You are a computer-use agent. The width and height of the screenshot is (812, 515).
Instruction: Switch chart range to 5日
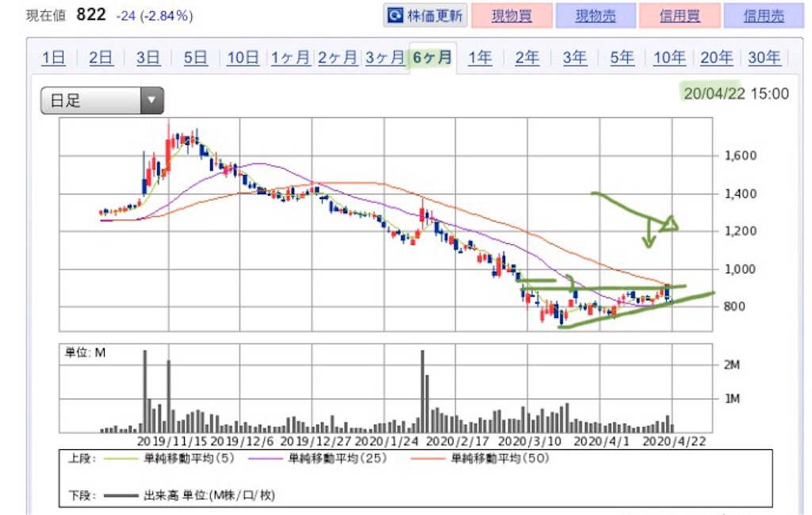(195, 58)
